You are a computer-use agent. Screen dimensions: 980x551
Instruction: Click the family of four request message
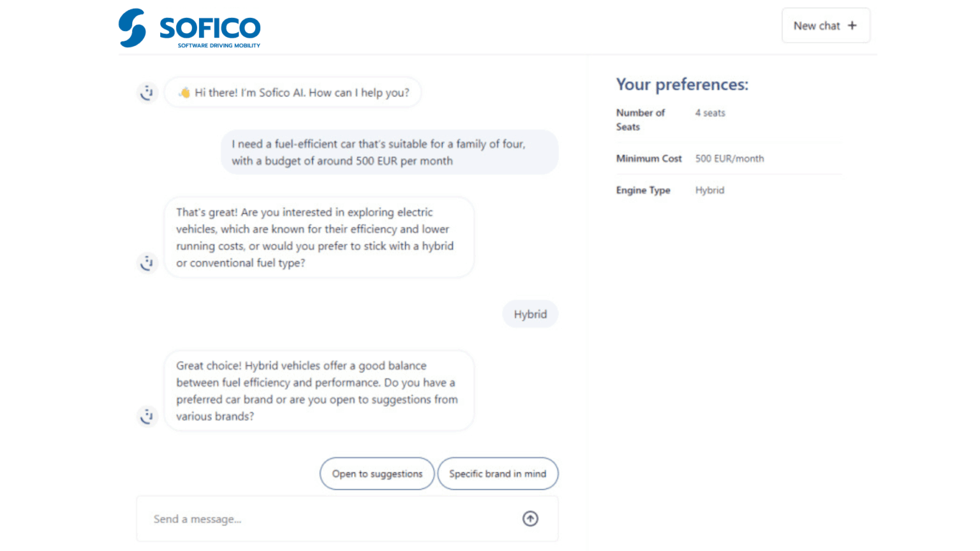pyautogui.click(x=389, y=152)
